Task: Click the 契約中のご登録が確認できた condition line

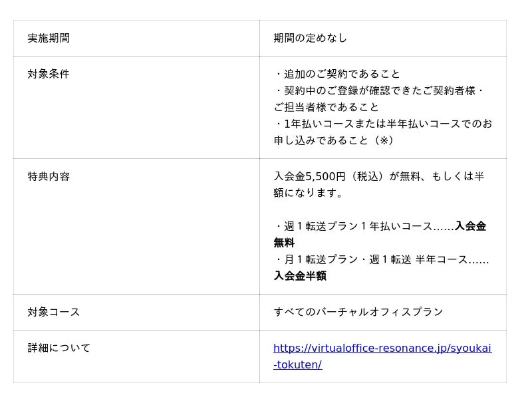Action: 378,90
